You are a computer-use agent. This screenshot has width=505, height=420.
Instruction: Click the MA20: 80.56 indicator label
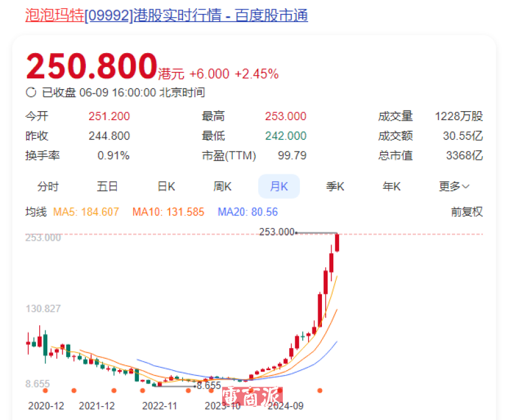point(247,212)
